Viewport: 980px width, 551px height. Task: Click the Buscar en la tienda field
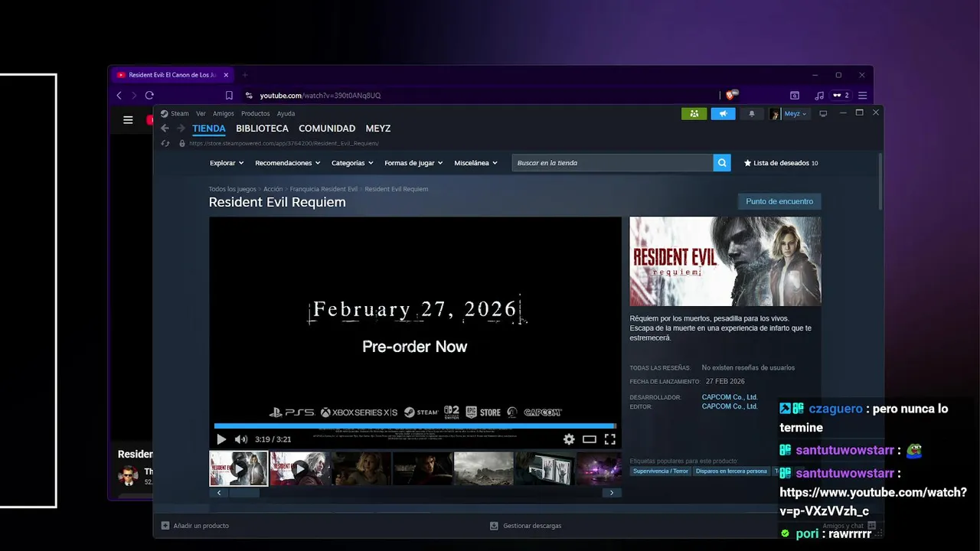coord(612,163)
